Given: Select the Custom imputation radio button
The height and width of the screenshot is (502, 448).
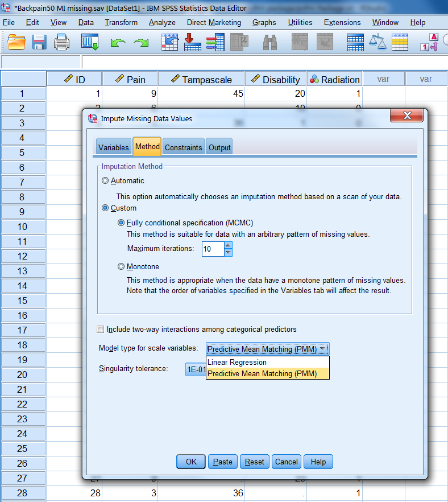Looking at the screenshot, I should 105,208.
